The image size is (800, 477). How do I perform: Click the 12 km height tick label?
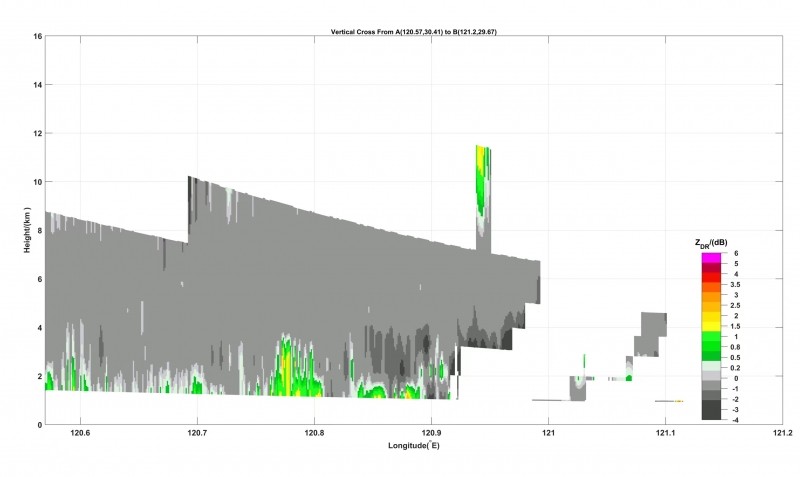pos(36,134)
